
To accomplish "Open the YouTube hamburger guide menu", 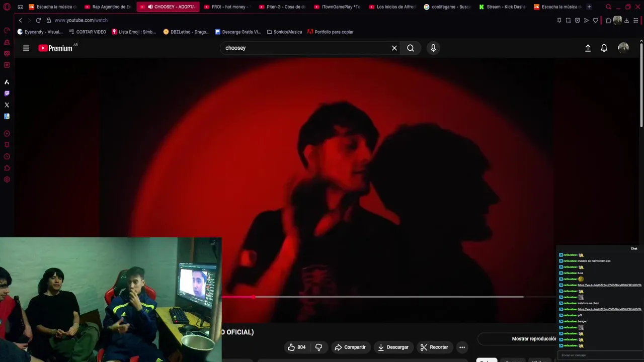I will pyautogui.click(x=26, y=48).
